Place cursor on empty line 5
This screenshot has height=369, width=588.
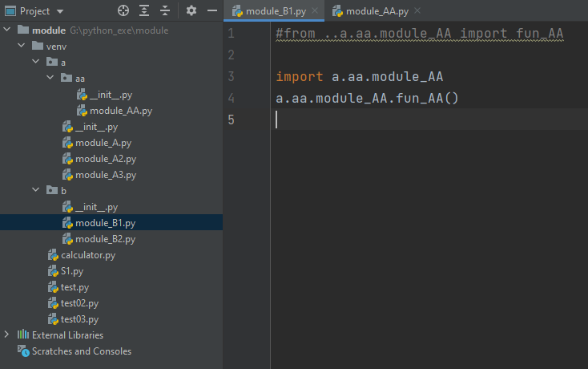coord(429,120)
